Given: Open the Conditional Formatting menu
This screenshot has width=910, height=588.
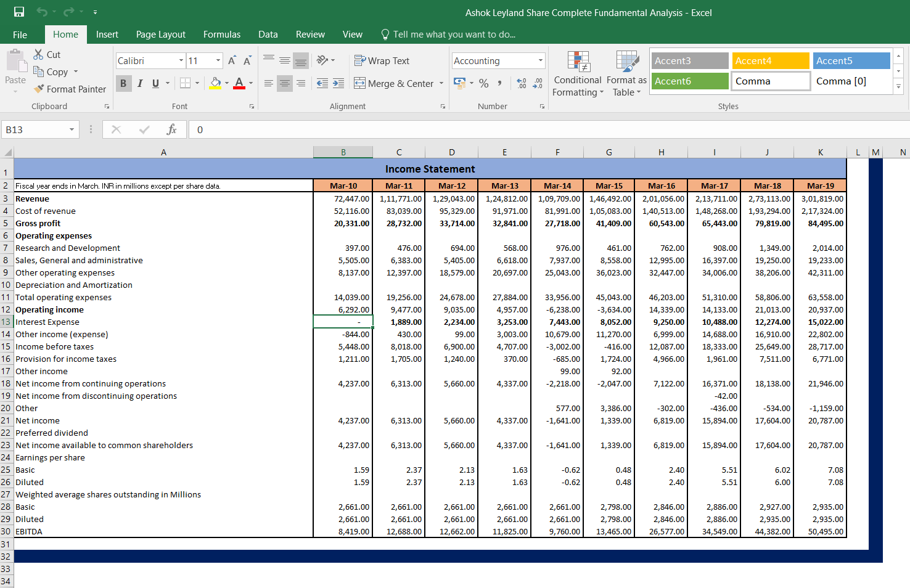Looking at the screenshot, I should pos(578,74).
